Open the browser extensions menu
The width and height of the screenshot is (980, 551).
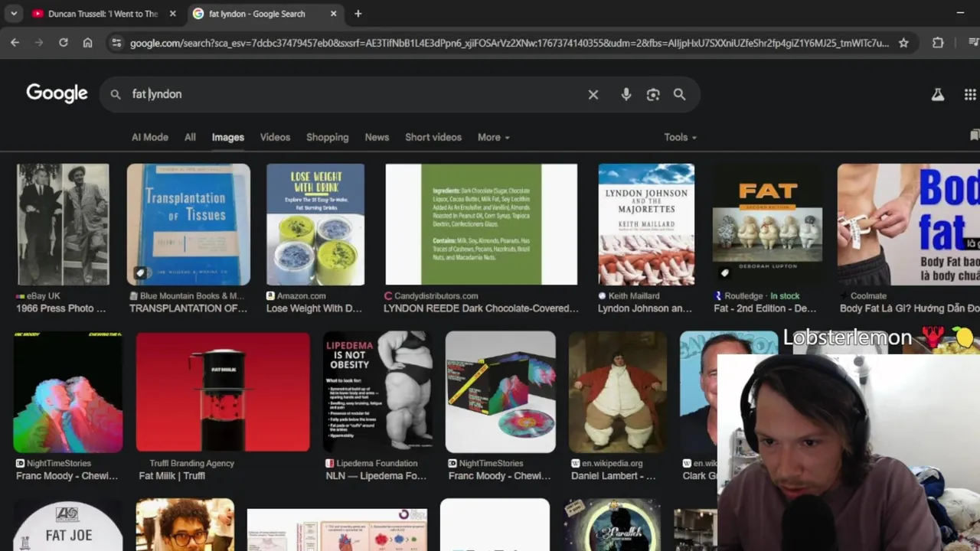click(938, 43)
